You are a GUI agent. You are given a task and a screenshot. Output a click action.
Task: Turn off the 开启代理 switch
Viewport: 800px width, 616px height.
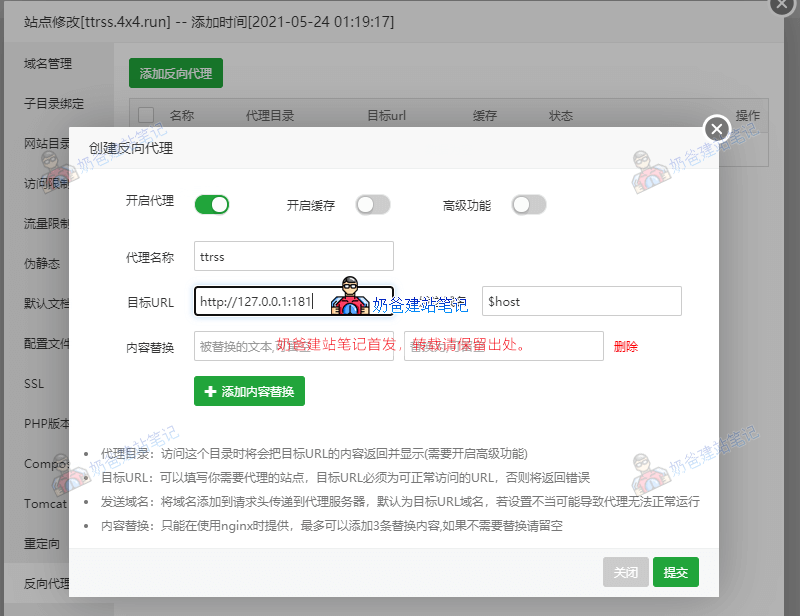[x=211, y=204]
